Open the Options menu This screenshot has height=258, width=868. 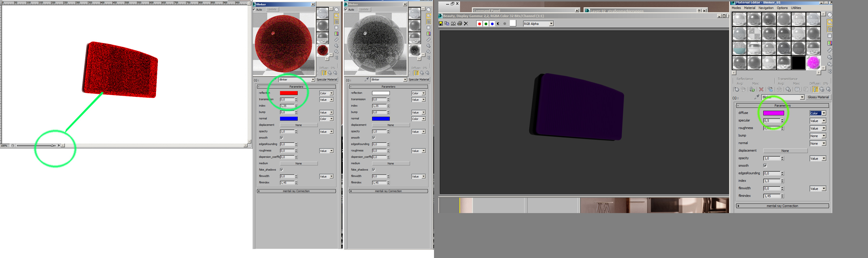coord(782,8)
